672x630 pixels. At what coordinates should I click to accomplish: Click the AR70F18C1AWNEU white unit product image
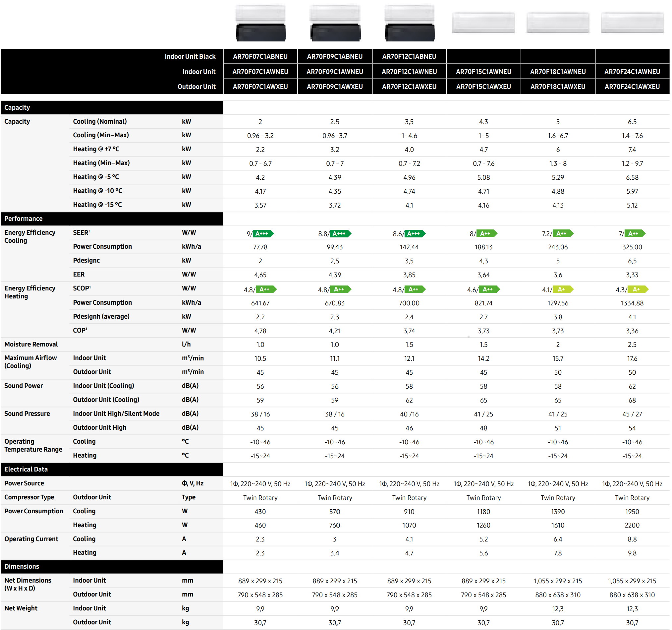(x=558, y=22)
